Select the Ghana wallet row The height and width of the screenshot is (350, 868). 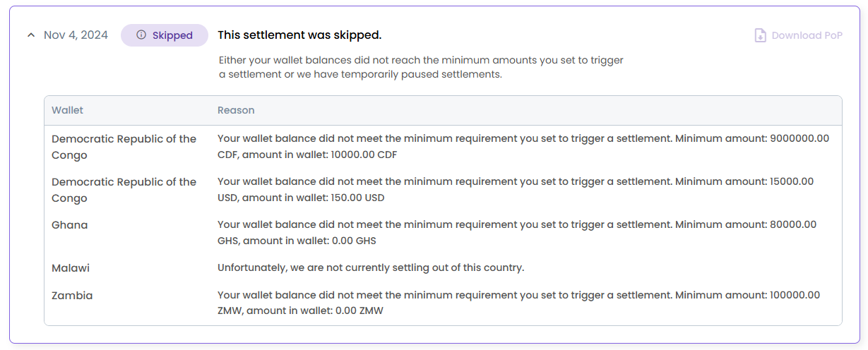pos(443,233)
